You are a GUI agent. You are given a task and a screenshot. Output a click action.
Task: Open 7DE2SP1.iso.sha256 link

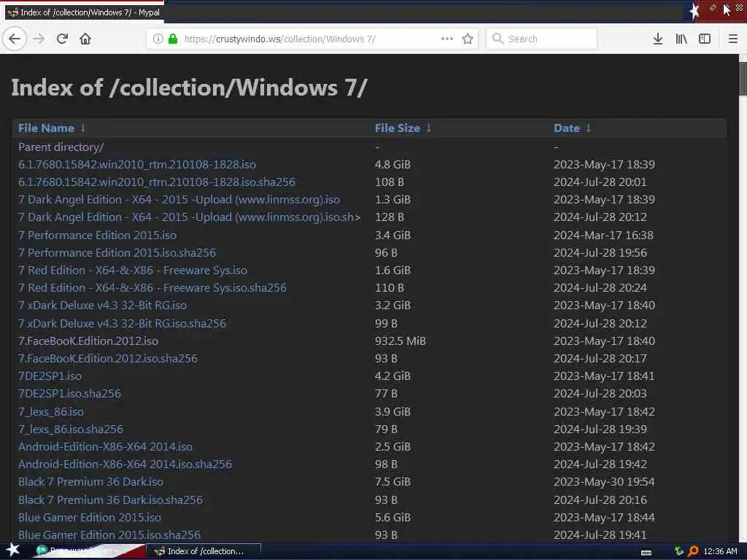click(x=69, y=394)
